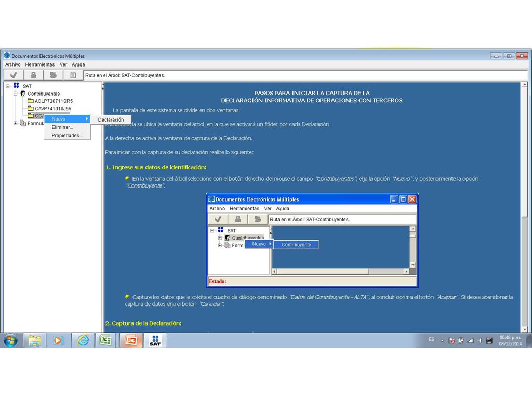This screenshot has width=532, height=399.
Task: Click the SAT application taskbar button
Action: (155, 340)
